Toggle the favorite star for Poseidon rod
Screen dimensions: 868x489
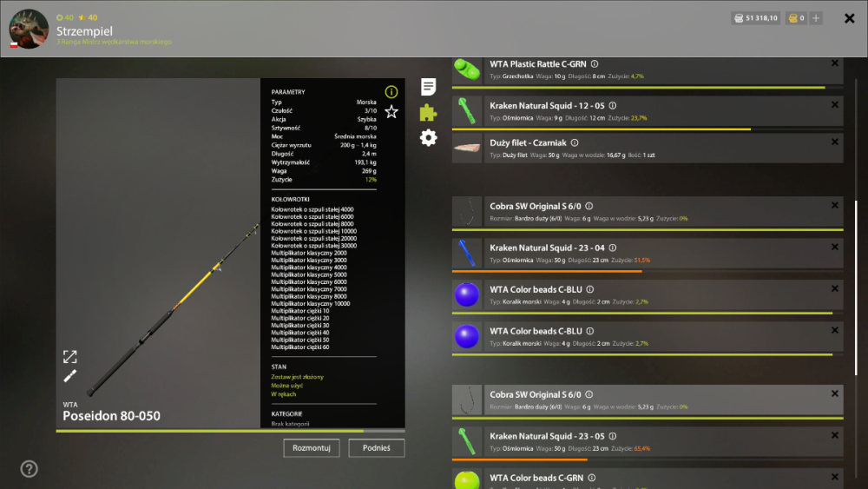point(391,112)
